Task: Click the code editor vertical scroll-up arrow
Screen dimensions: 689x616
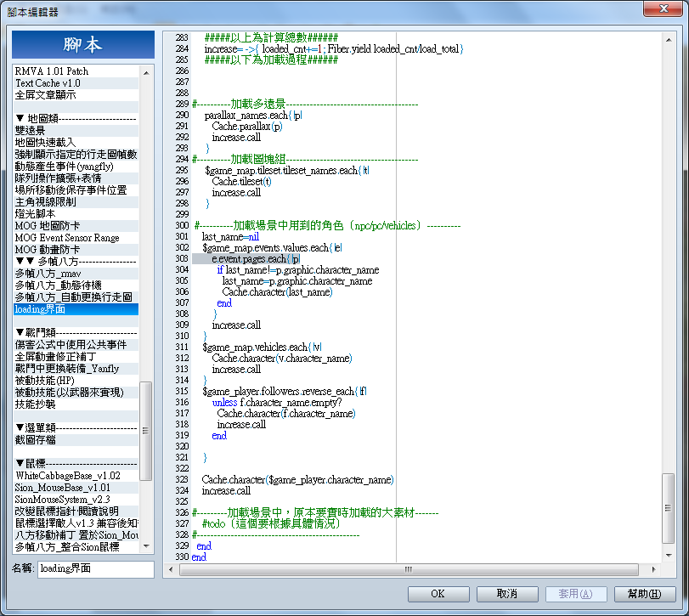Action: coord(669,40)
